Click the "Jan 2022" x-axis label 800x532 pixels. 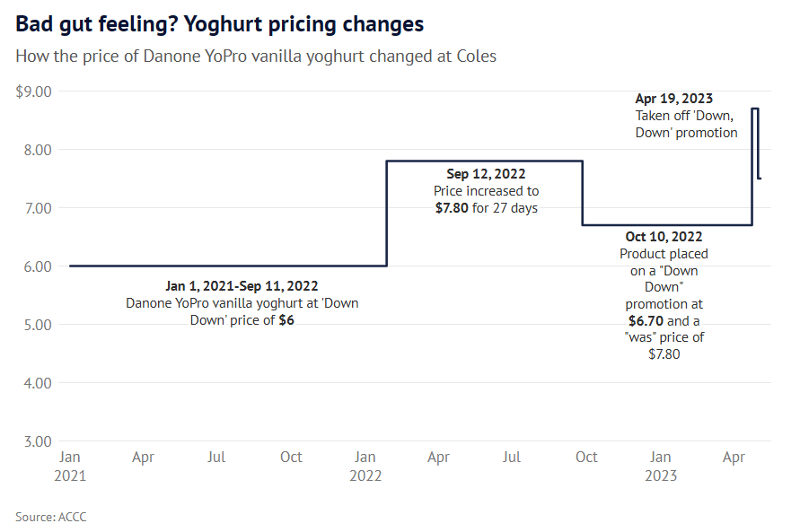pyautogui.click(x=365, y=466)
